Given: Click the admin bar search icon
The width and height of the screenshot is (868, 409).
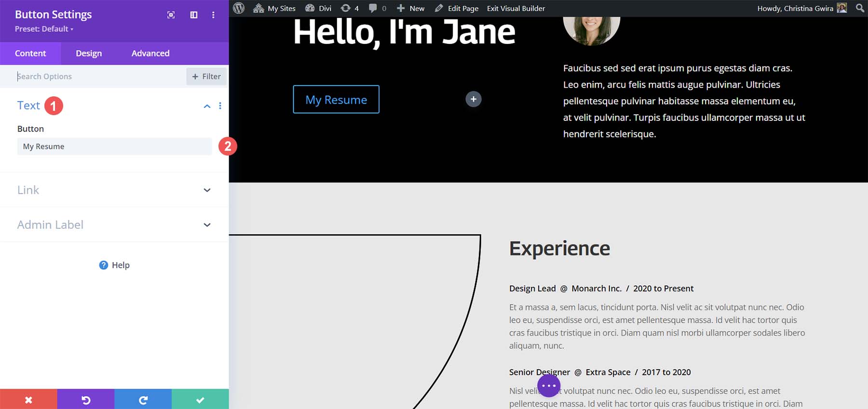Looking at the screenshot, I should click(x=860, y=8).
